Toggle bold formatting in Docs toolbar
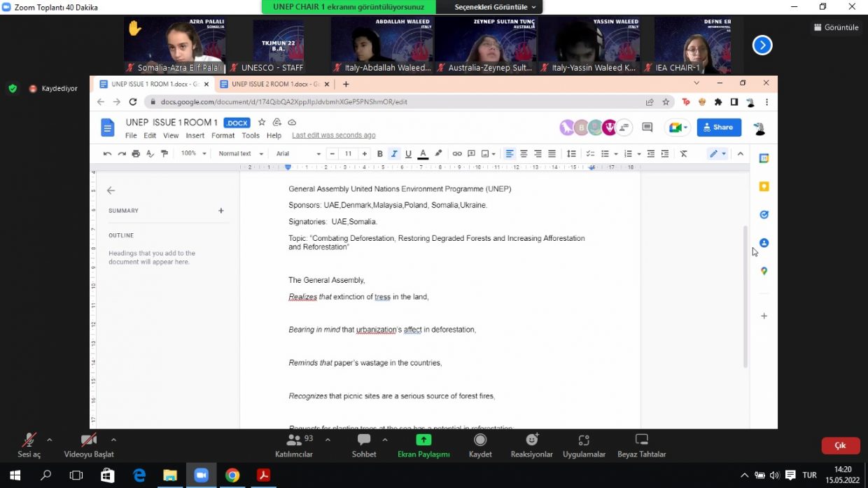Image resolution: width=868 pixels, height=488 pixels. click(380, 154)
